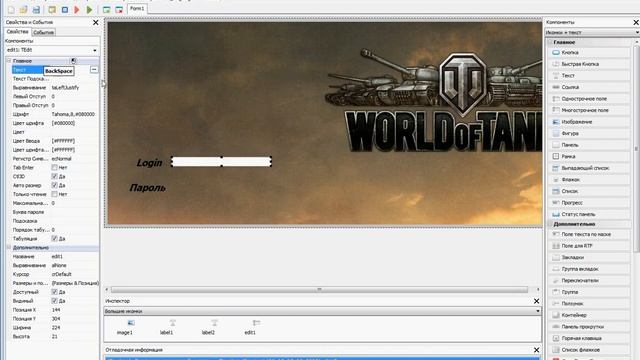The width and height of the screenshot is (640, 360).
Task: Collapse the Дополнительно components section
Action: pos(550,224)
